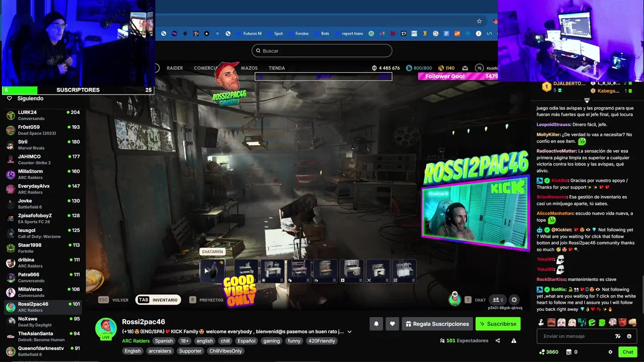644x362 pixels.
Task: Open the in-game settings gear near CHAT
Action: point(514,300)
